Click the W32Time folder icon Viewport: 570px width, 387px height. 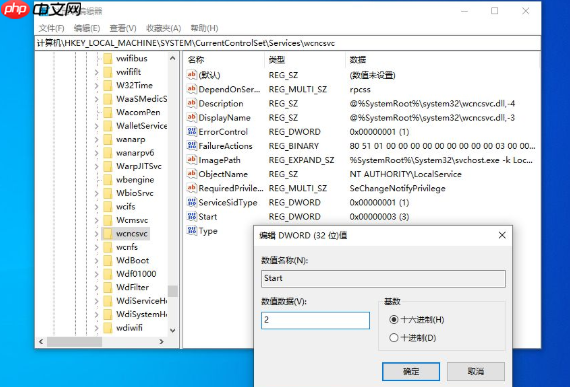point(108,85)
